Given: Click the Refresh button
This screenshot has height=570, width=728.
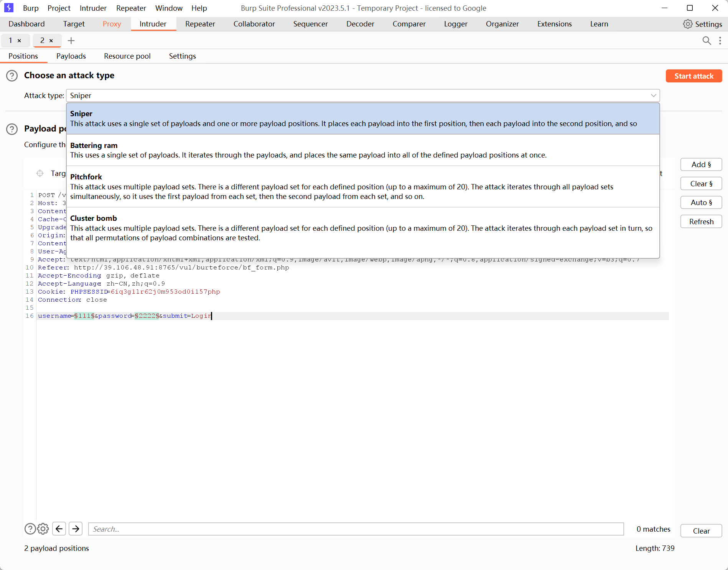Looking at the screenshot, I should [701, 222].
